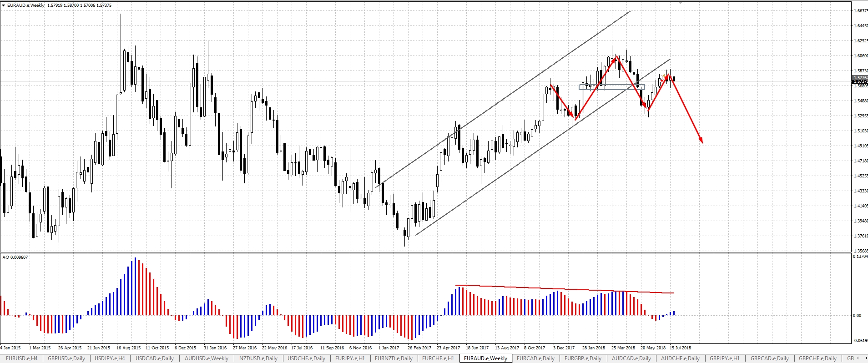Screen dimensions: 868x363
Task: Click the chart shift triangle marker at top
Action: 681,3
